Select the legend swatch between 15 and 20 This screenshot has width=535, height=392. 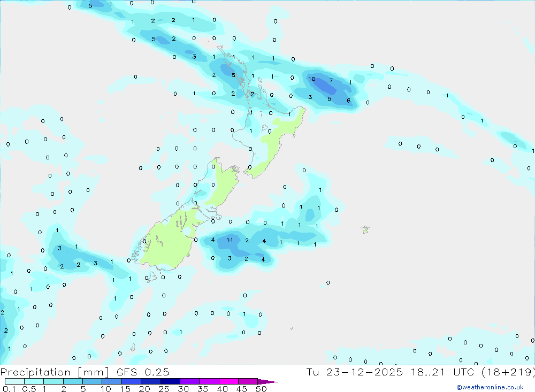(x=132, y=381)
